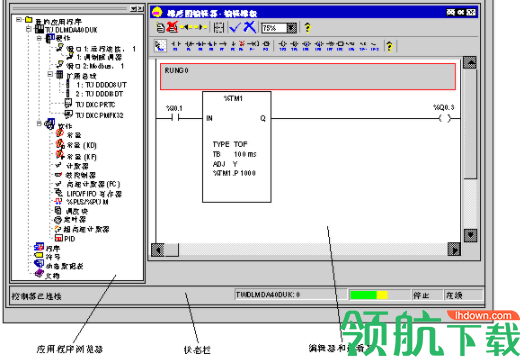Click the RUNG 0 header box
The image size is (520, 363).
pos(308,77)
